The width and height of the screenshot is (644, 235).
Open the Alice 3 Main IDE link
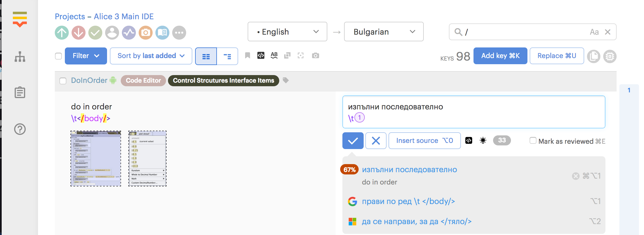124,16
